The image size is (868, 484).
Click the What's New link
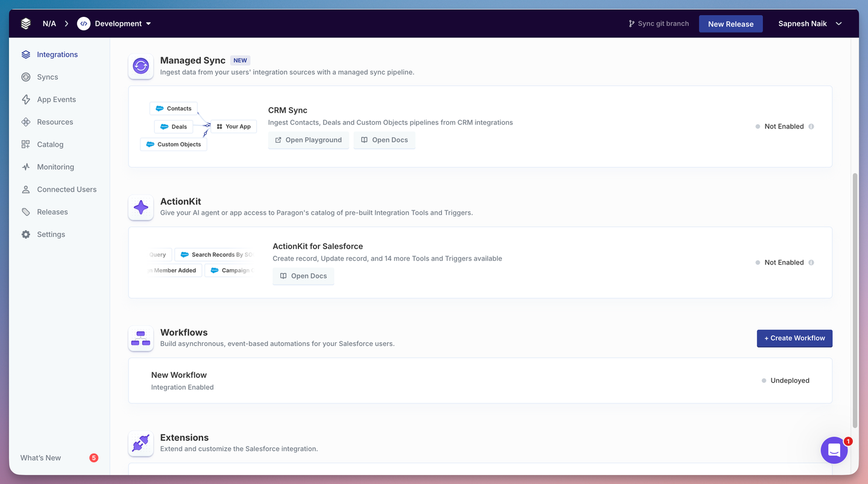pyautogui.click(x=40, y=458)
